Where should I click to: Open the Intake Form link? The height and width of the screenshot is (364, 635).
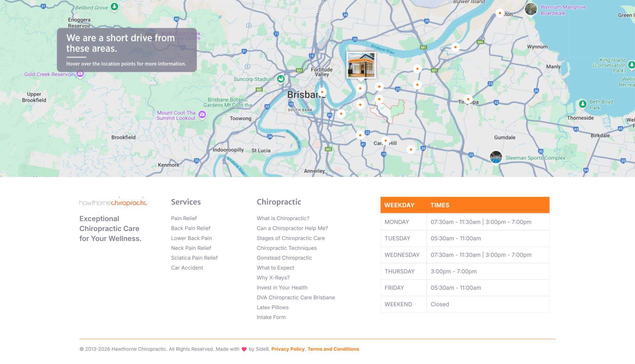pos(271,317)
